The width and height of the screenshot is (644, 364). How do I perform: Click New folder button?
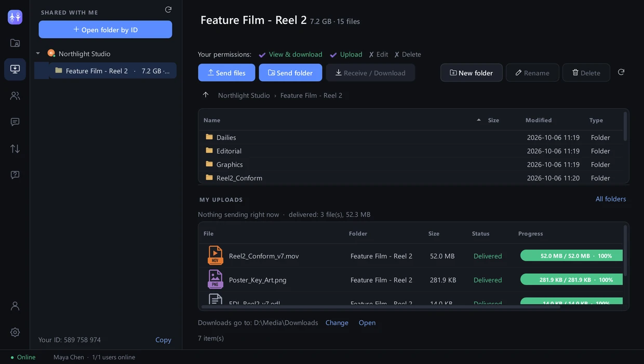[x=471, y=73]
